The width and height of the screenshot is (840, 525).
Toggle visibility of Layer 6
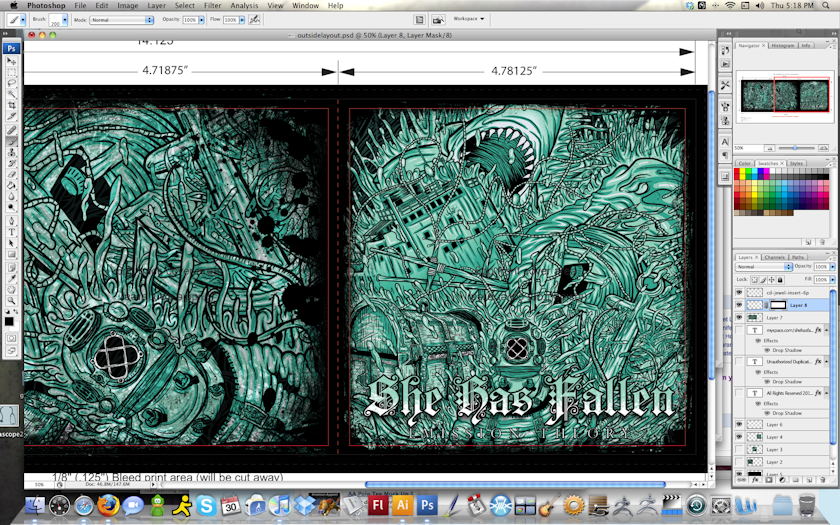739,424
